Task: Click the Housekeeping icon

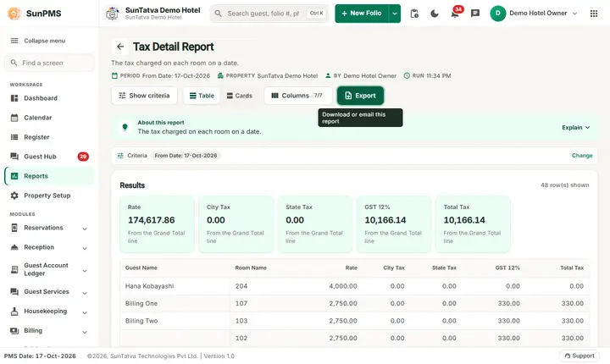Action: click(x=14, y=312)
